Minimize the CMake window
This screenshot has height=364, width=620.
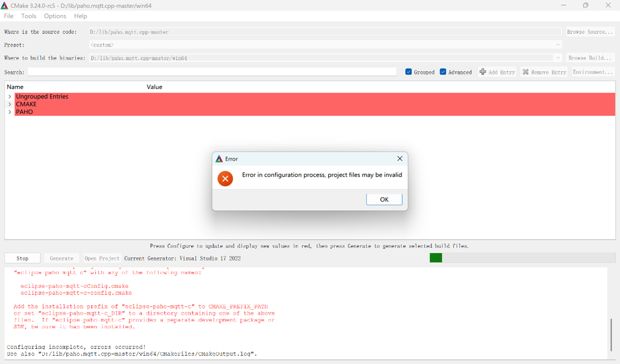point(563,5)
